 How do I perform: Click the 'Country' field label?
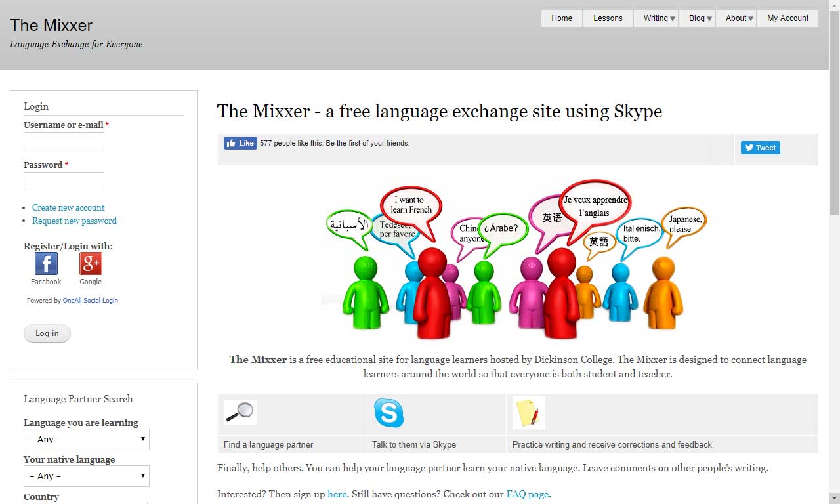(41, 497)
